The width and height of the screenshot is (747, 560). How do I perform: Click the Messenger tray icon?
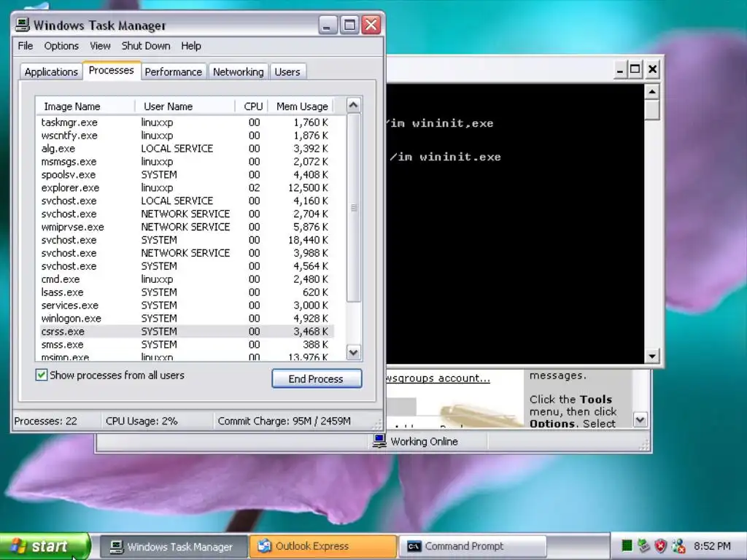(678, 545)
